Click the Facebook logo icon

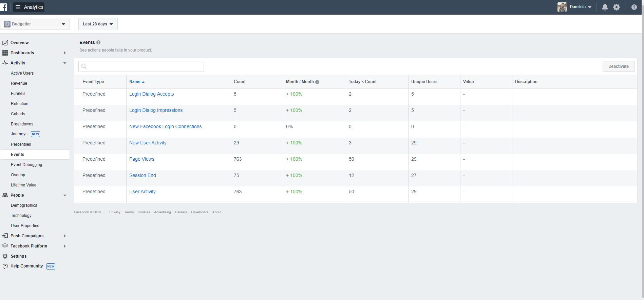coord(4,7)
